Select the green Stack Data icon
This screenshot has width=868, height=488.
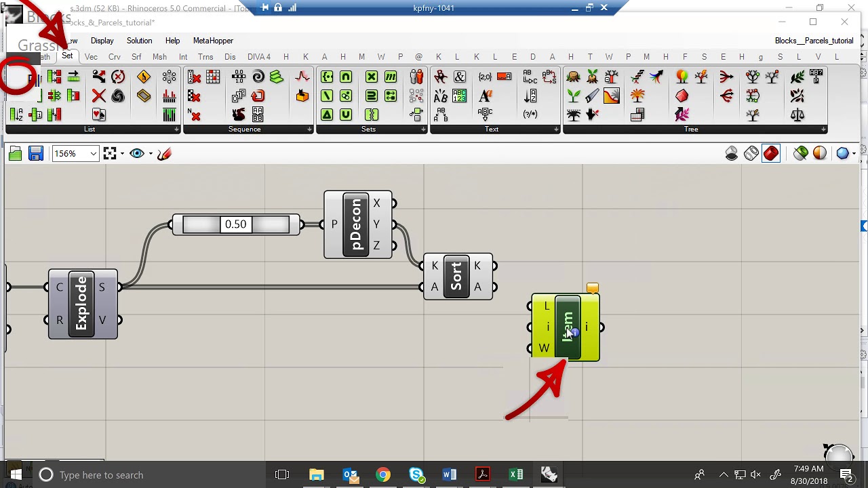click(276, 77)
